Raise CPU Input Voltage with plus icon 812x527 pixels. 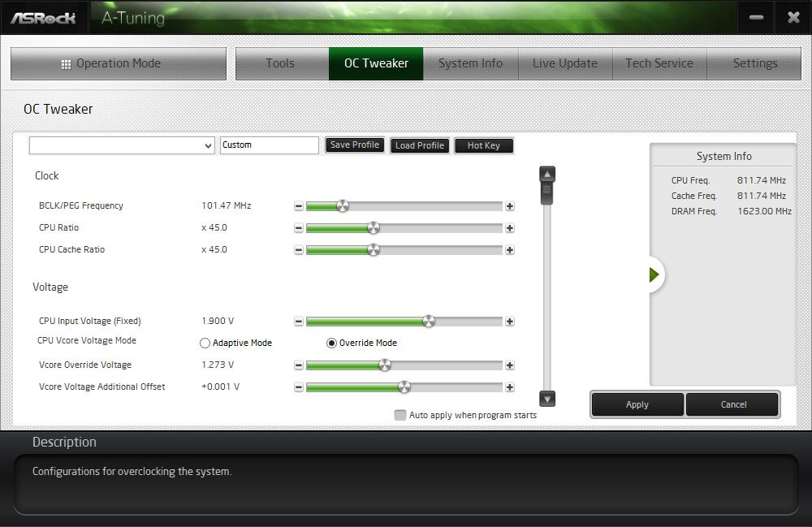510,322
